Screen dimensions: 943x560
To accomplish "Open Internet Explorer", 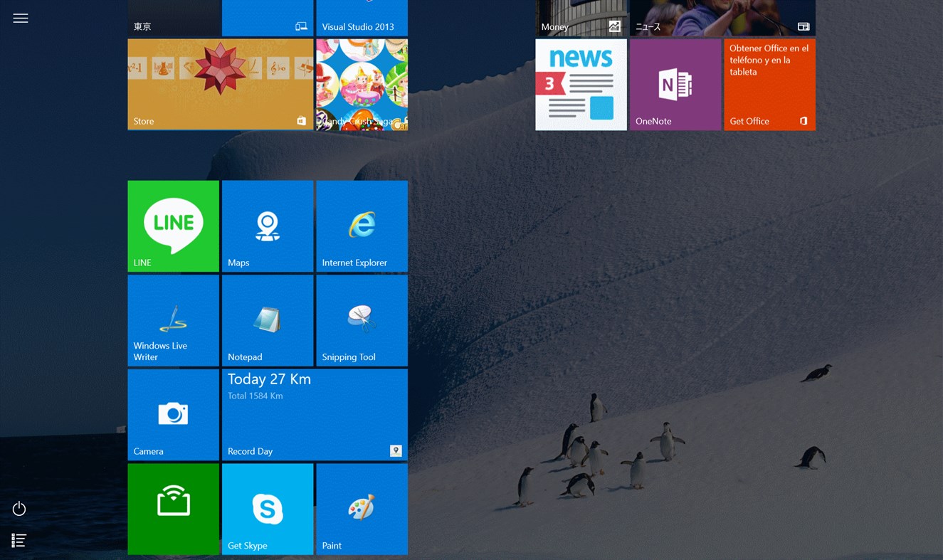I will tap(362, 226).
